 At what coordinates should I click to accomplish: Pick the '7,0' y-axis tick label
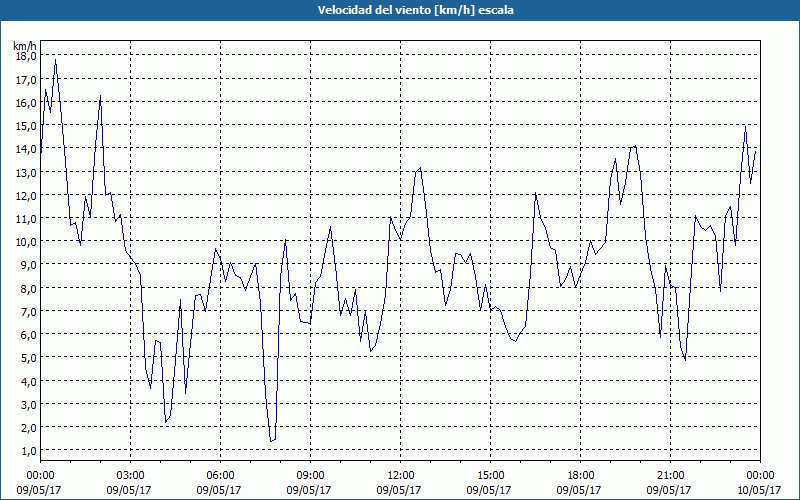29,312
